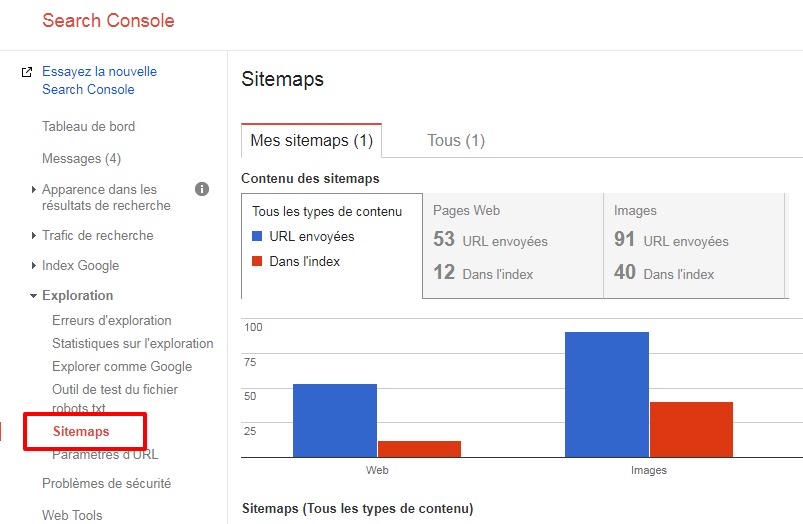Expand the Trafic de recherche arrow
This screenshot has height=524, width=803.
coord(33,236)
